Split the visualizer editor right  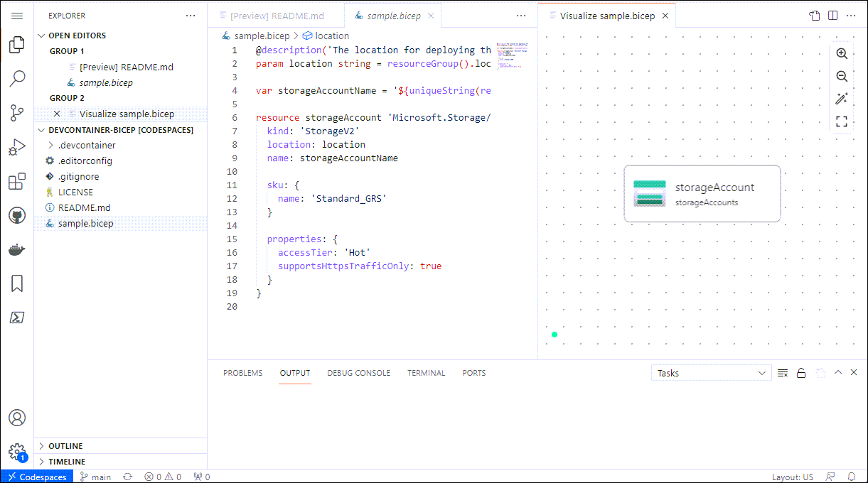[832, 16]
